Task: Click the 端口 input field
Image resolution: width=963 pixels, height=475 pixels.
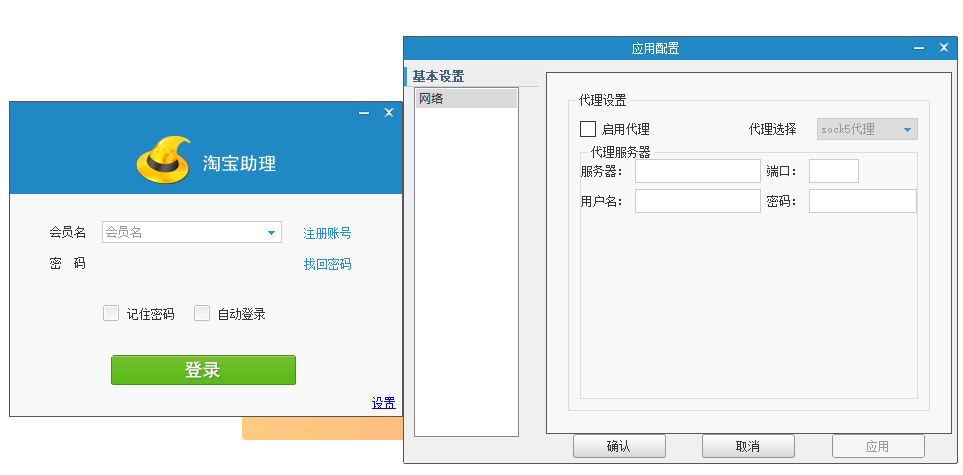Action: (x=833, y=171)
